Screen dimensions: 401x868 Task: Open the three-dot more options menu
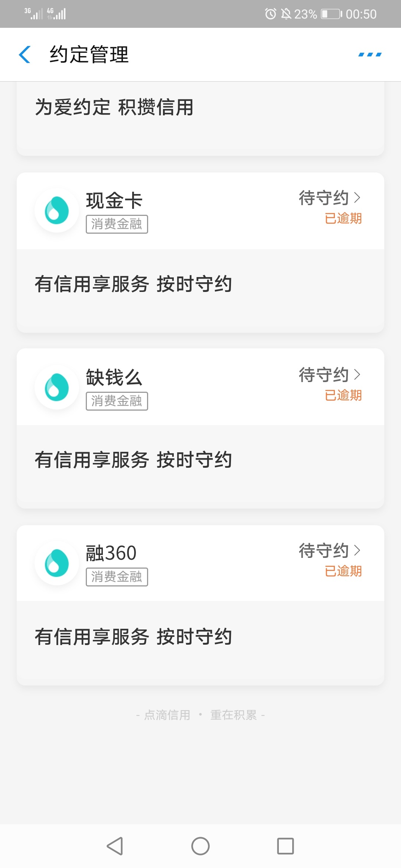[370, 55]
